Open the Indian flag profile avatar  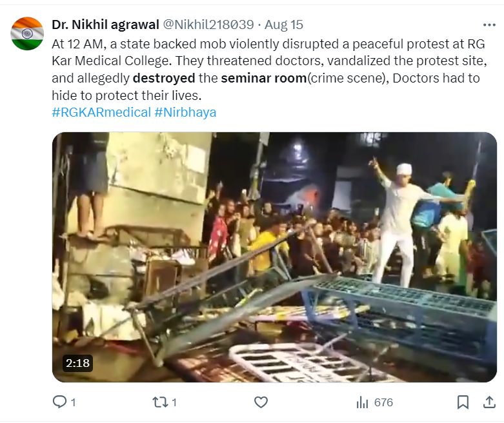[x=27, y=34]
